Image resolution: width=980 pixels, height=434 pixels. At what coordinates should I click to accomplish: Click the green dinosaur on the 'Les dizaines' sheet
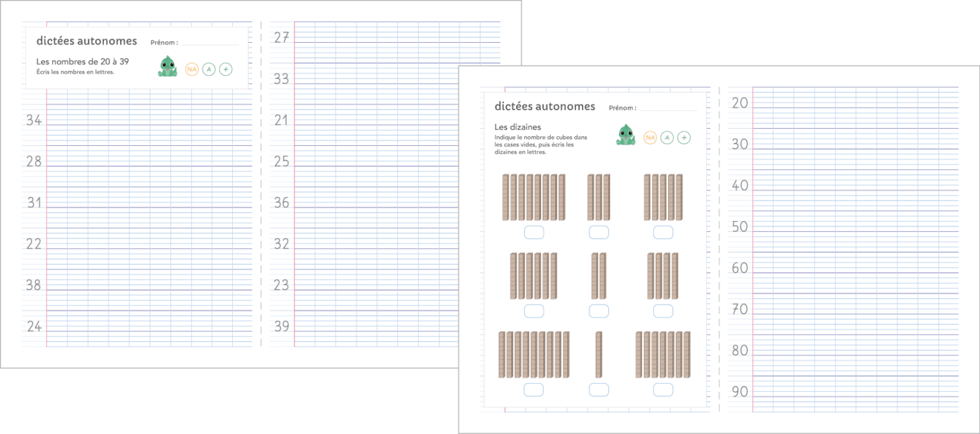625,135
